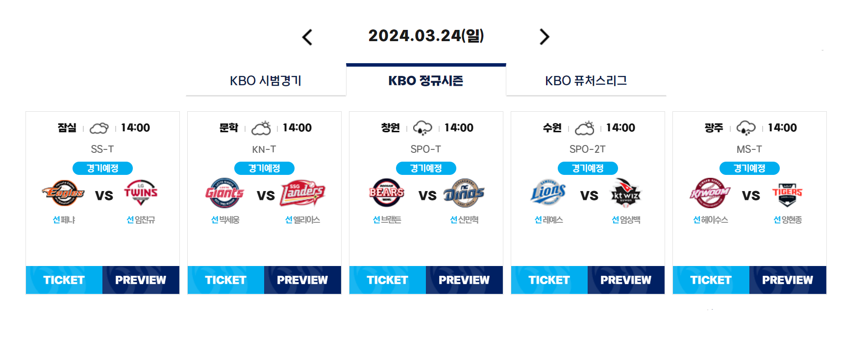The height and width of the screenshot is (339, 868).
Task: Click the 창원 weather rain icon
Action: pyautogui.click(x=422, y=128)
